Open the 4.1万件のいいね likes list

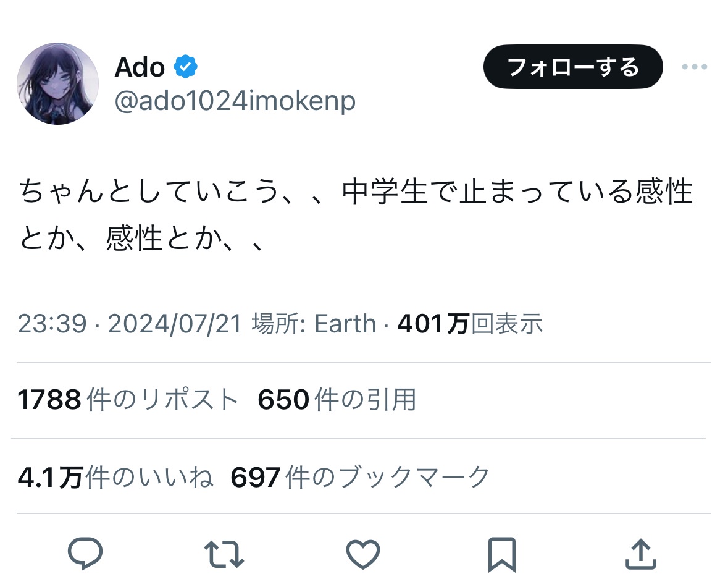(115, 477)
